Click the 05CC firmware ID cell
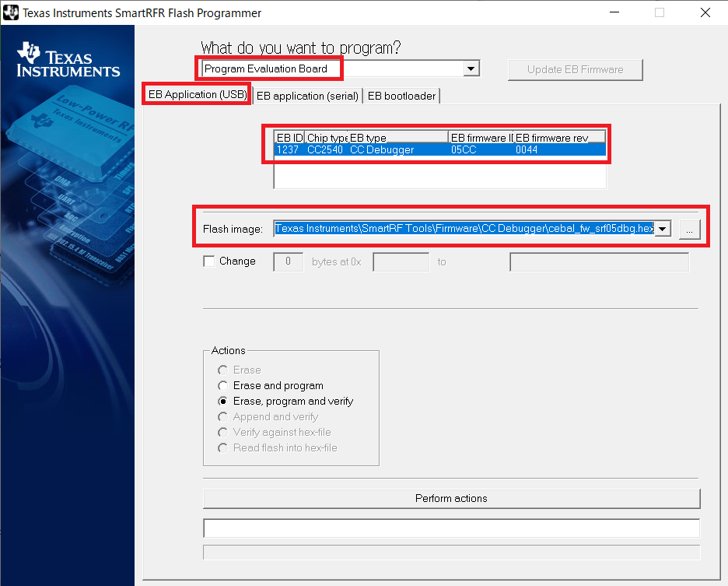728x586 pixels. tap(464, 149)
